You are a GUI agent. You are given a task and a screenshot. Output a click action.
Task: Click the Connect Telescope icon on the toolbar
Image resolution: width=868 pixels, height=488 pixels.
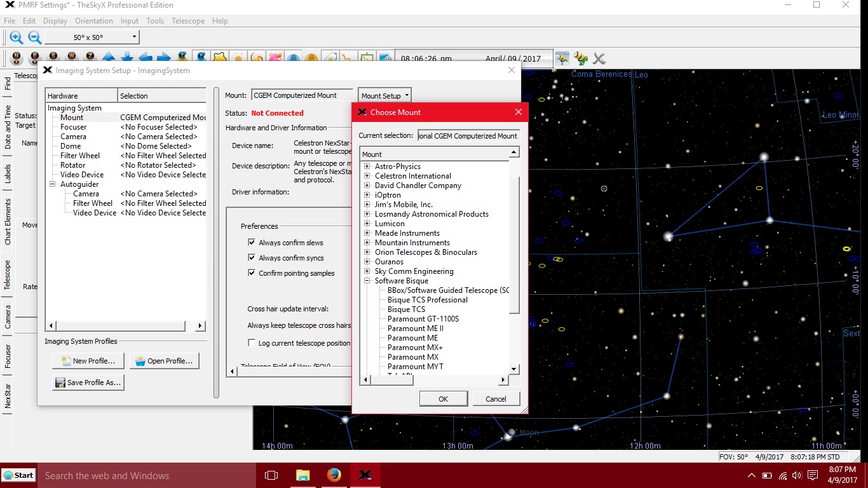580,58
